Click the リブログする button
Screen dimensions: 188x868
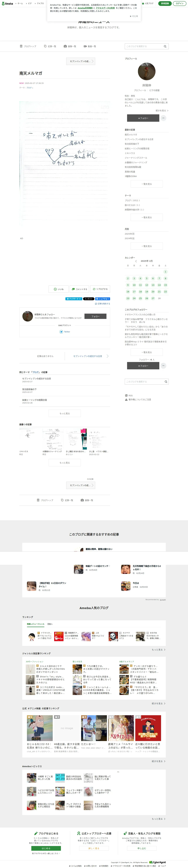pos(100,289)
